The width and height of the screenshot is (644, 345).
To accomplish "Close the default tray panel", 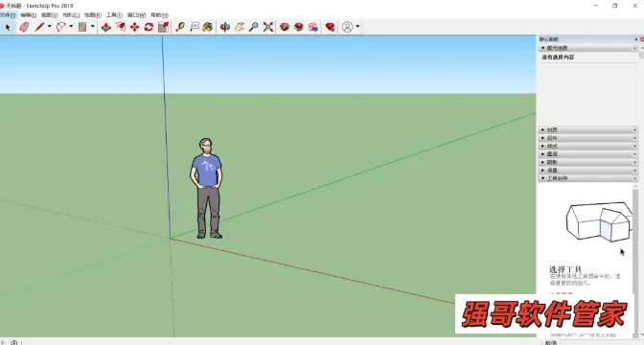I will (642, 39).
